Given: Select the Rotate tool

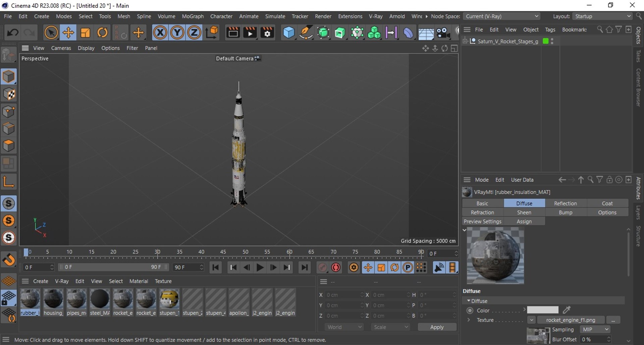Looking at the screenshot, I should coord(102,33).
